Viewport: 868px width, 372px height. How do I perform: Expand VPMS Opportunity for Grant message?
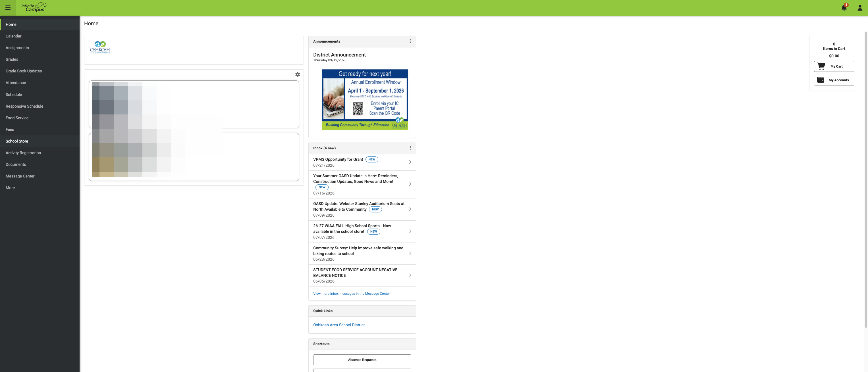[x=362, y=162]
